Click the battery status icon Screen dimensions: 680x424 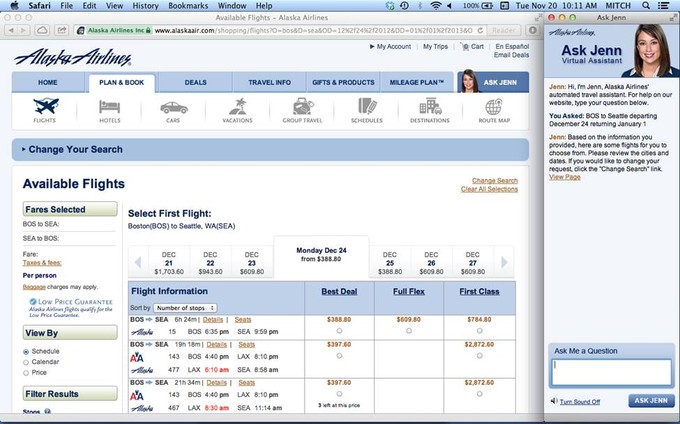[487, 6]
